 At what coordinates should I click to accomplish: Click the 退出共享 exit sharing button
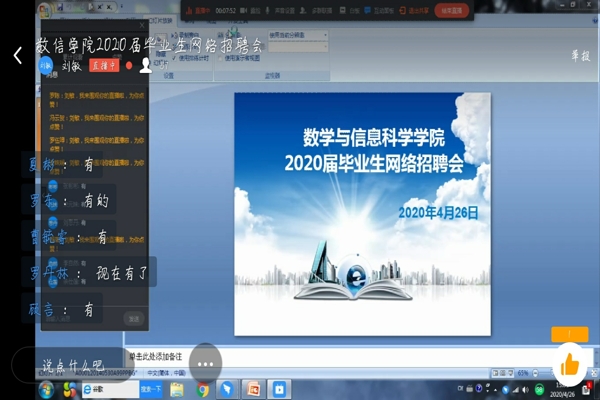[x=414, y=11]
